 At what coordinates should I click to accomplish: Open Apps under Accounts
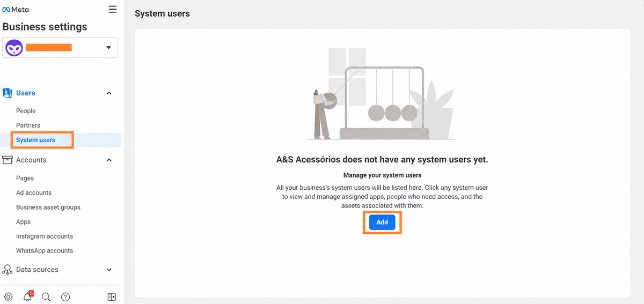pyautogui.click(x=23, y=222)
